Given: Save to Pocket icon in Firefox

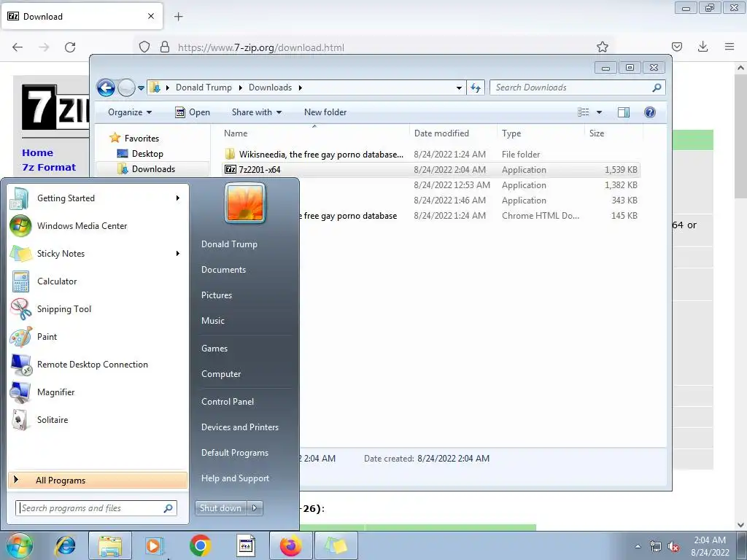Looking at the screenshot, I should tap(676, 47).
